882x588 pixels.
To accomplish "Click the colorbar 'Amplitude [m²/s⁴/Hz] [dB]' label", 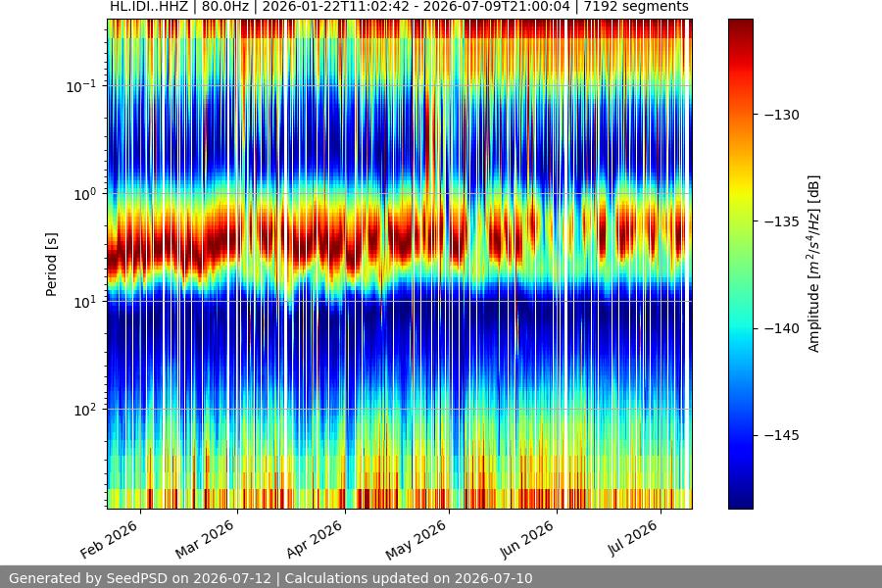I will tap(814, 265).
